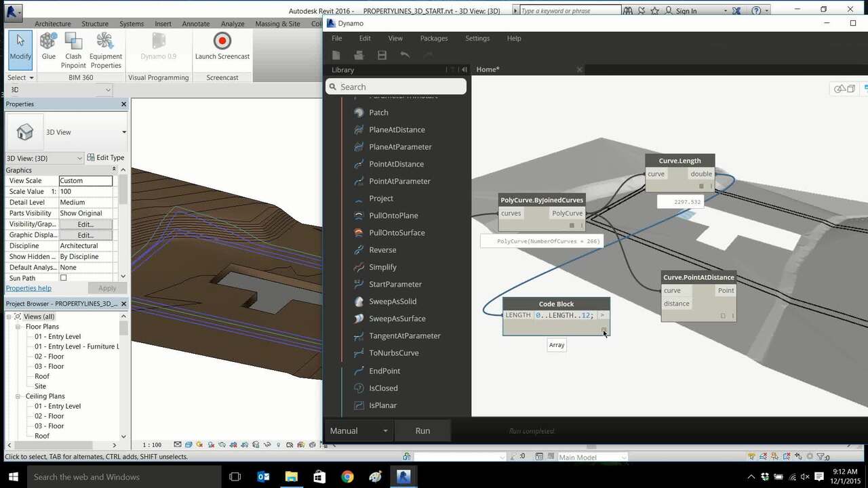Viewport: 868px width, 488px height.
Task: Open the Properties help link
Action: pos(28,288)
